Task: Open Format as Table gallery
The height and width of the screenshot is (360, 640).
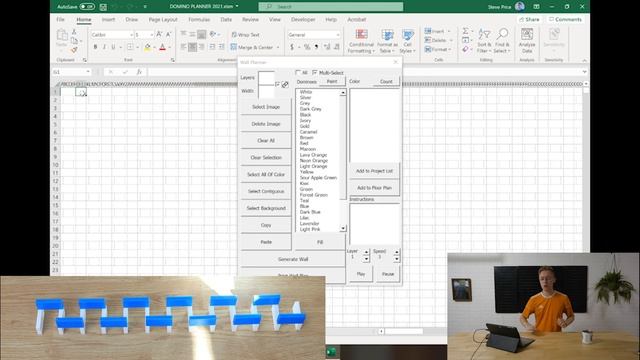Action: 387,41
